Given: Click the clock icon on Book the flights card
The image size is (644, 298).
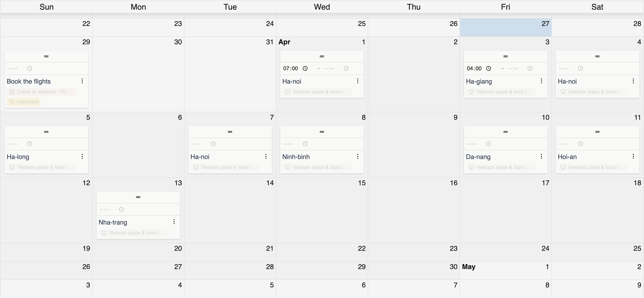Looking at the screenshot, I should pos(29,68).
